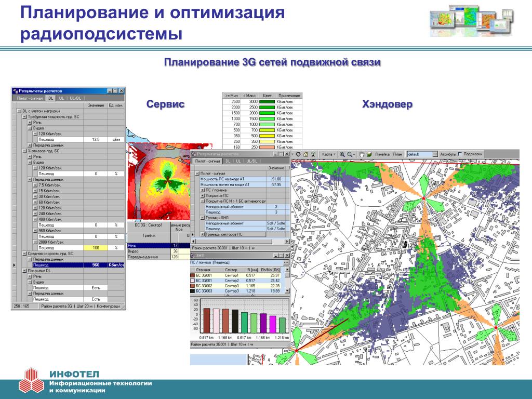Switch to UL tab in DL load window
Viewport: 532px width, 399px height.
(x=61, y=98)
